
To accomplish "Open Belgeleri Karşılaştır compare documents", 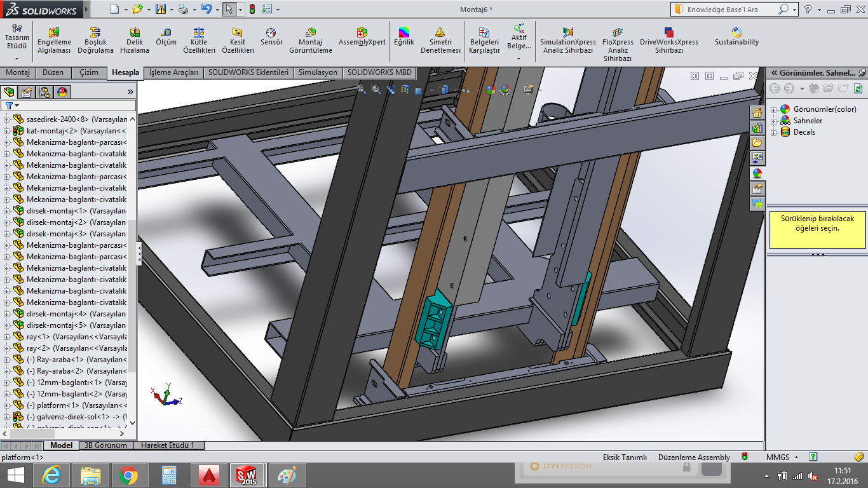I will point(484,41).
